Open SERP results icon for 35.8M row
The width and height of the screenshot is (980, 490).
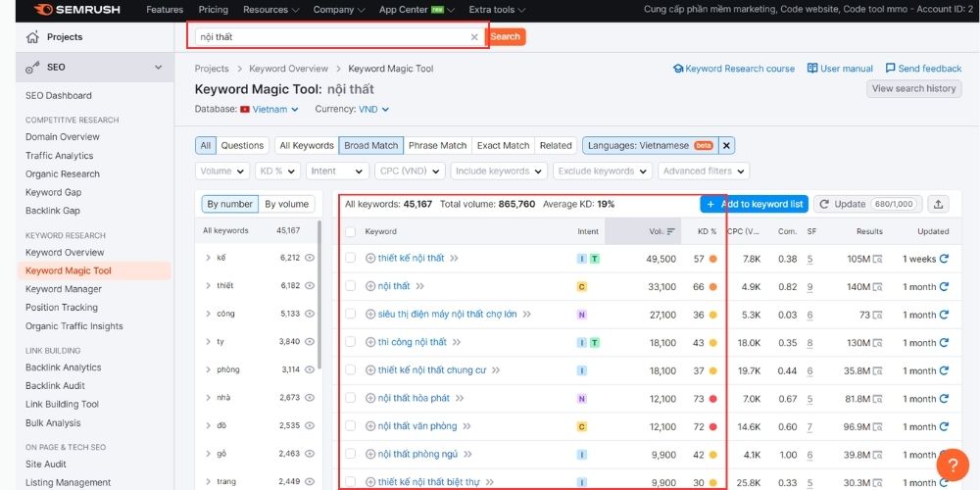(x=877, y=370)
